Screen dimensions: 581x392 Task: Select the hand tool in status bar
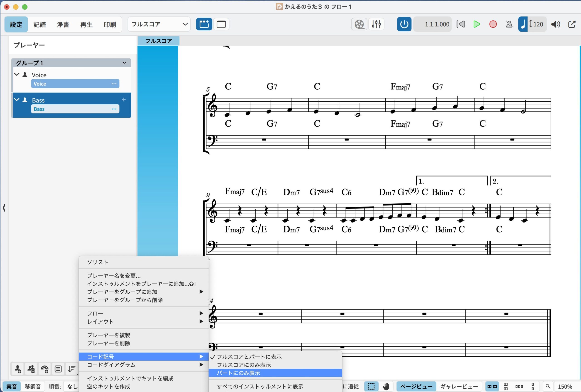pyautogui.click(x=386, y=386)
